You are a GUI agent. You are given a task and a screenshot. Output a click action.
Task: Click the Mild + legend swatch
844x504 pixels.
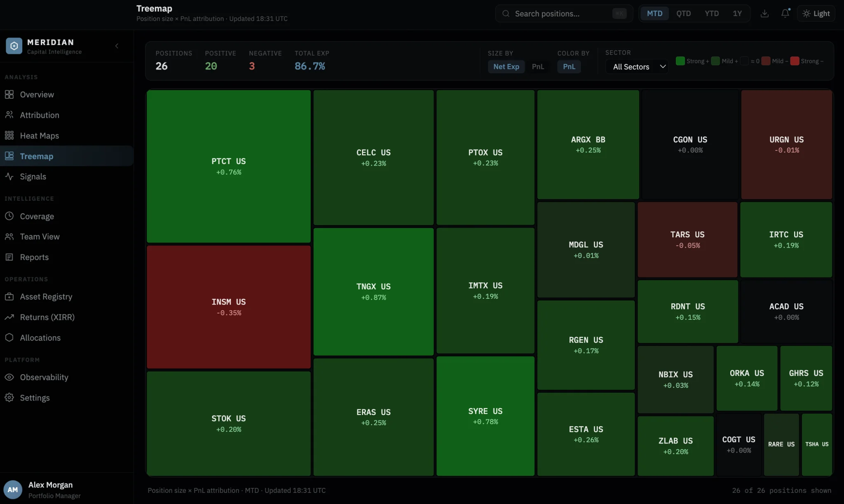click(715, 61)
